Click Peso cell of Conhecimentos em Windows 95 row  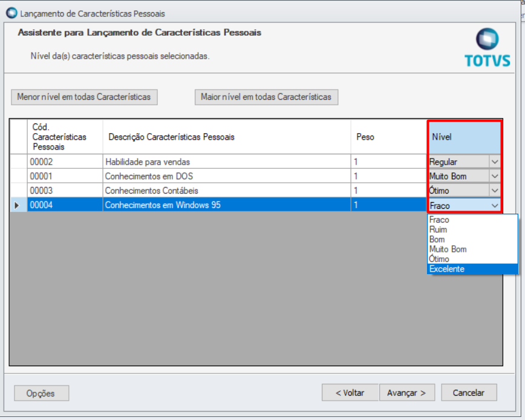coord(389,205)
